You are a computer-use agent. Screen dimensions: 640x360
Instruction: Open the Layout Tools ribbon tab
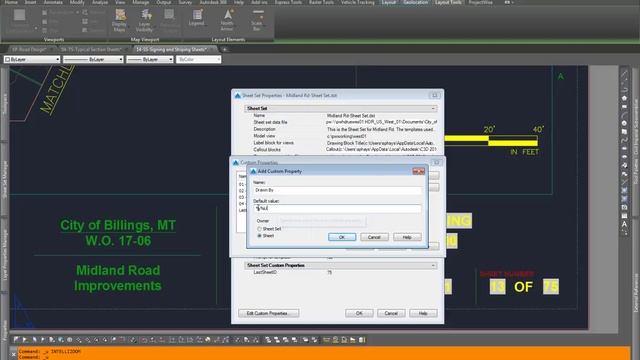pos(448,2)
